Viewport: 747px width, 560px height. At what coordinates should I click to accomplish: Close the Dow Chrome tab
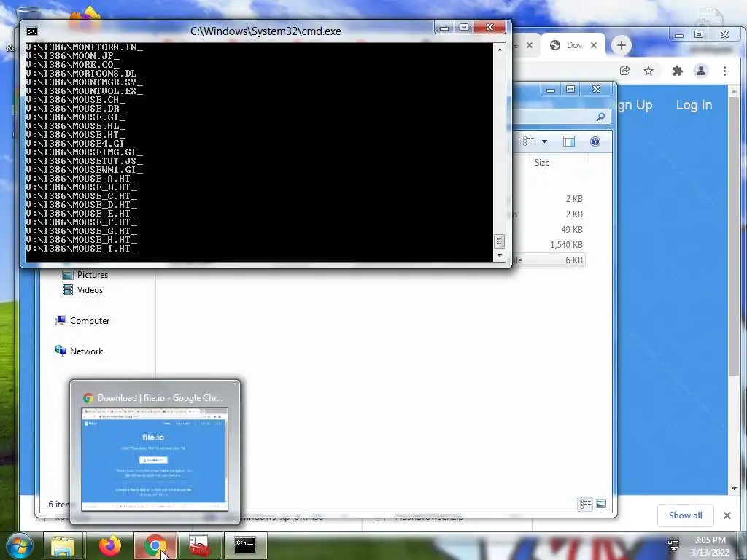[594, 45]
